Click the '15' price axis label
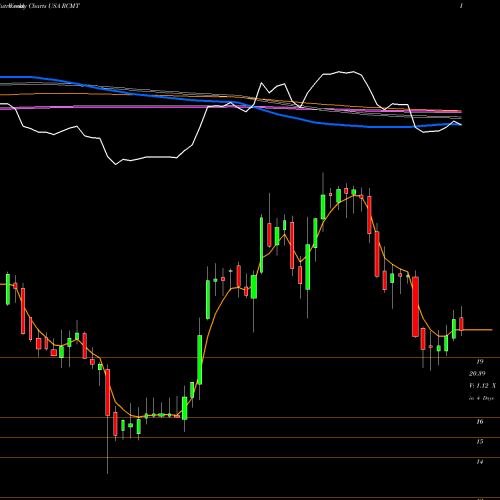 pos(480,442)
